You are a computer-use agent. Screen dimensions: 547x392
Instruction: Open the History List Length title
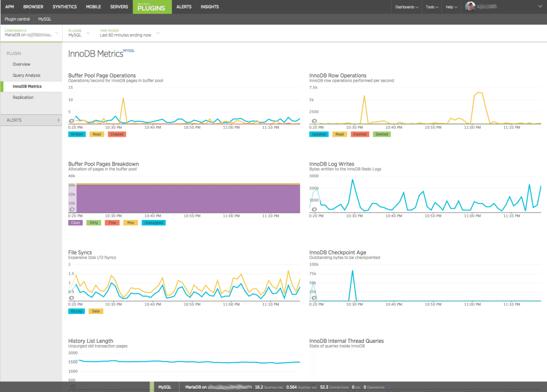[x=91, y=341]
